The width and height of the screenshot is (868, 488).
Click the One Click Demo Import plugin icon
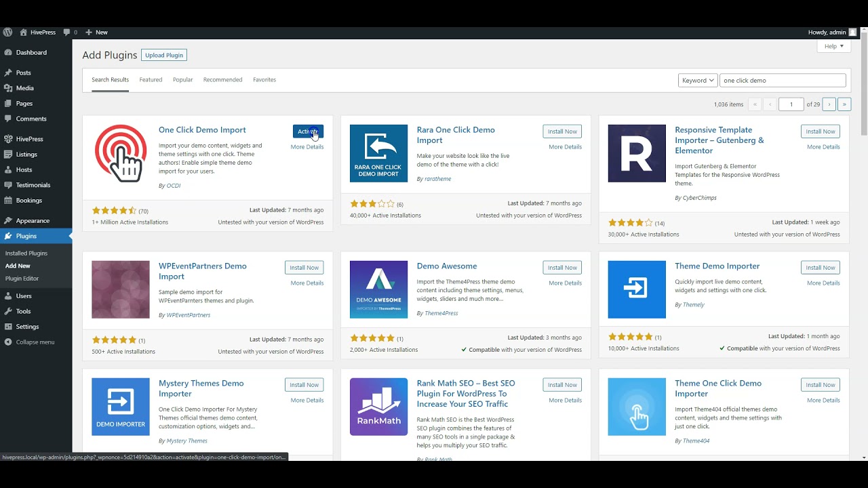tap(121, 153)
